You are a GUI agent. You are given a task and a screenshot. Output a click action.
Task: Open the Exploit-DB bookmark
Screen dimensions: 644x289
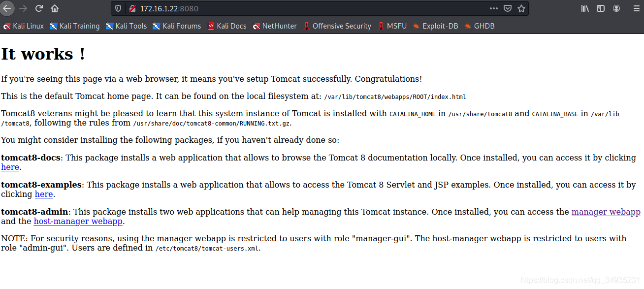[435, 26]
